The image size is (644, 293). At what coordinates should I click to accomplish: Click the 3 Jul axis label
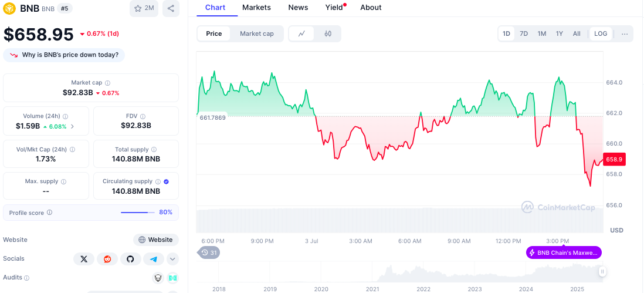(311, 241)
